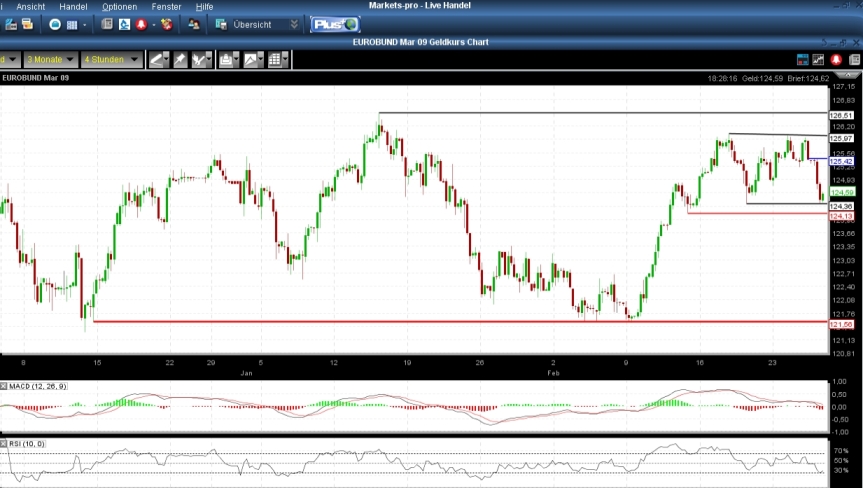This screenshot has height=488, width=863.
Task: Open the wrench tool dropdown arrow
Action: tap(209, 60)
